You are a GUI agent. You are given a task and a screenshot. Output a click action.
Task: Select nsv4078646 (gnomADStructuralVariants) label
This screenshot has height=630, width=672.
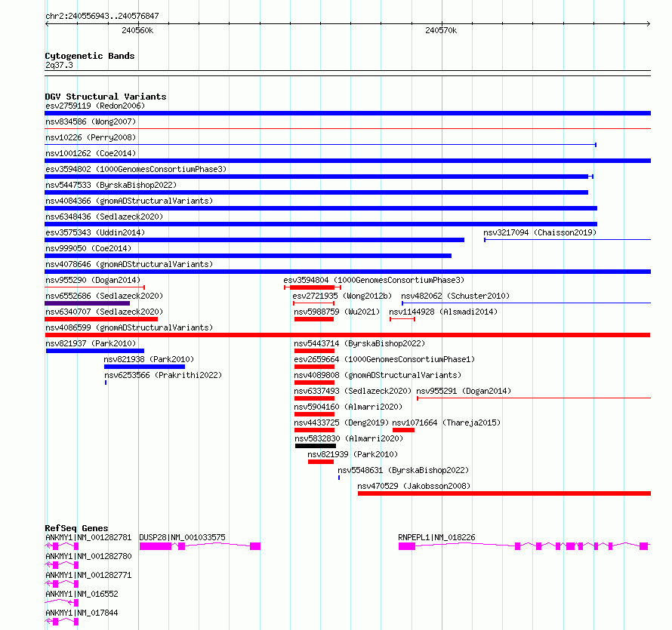click(x=129, y=264)
